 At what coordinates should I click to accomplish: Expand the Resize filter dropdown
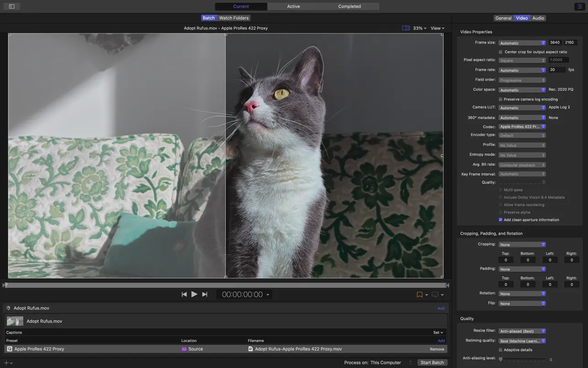(522, 331)
